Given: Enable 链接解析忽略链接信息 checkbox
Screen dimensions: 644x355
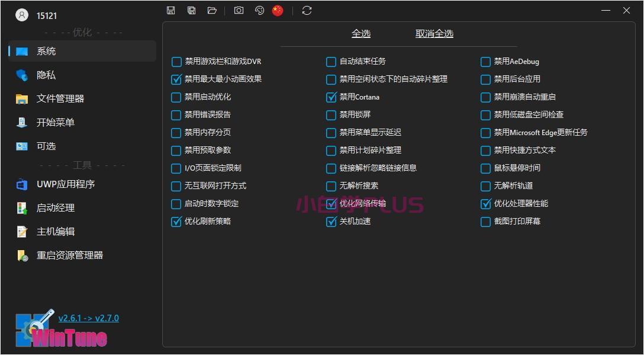Looking at the screenshot, I should click(x=331, y=168).
